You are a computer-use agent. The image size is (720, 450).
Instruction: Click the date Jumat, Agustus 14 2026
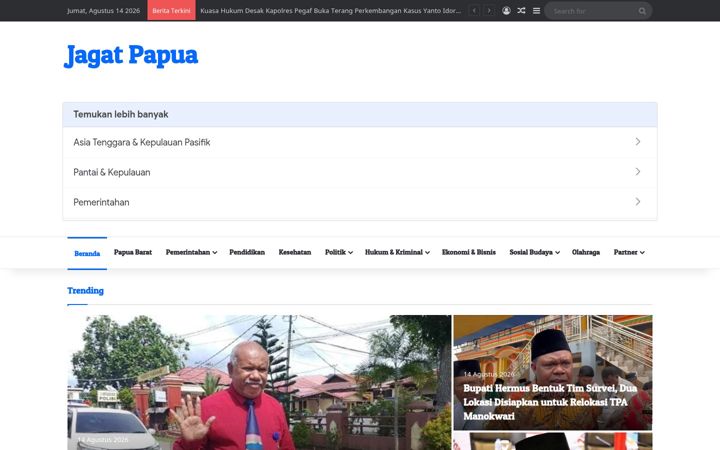103,11
